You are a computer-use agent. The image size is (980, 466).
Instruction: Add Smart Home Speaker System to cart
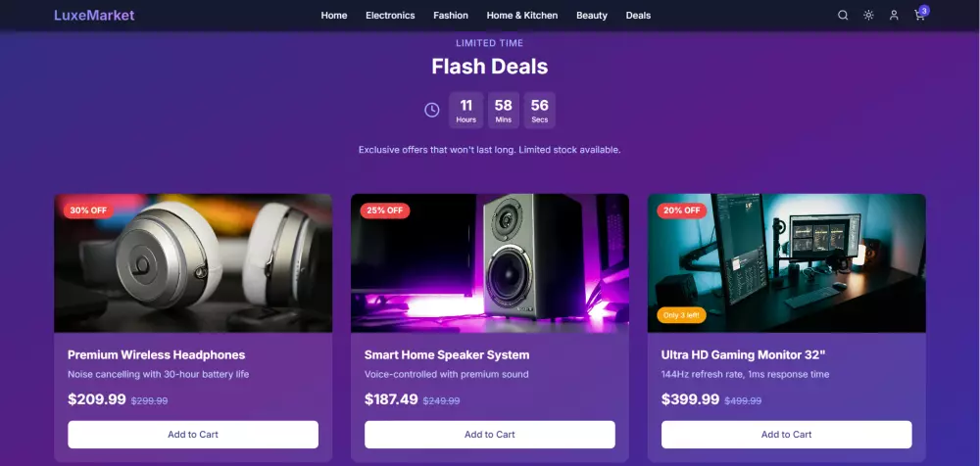(x=489, y=434)
